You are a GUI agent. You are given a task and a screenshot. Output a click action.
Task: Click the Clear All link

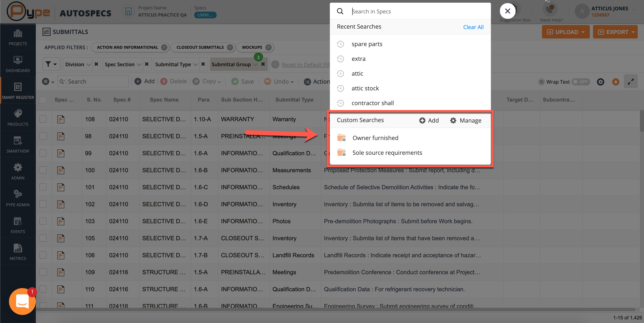click(x=473, y=27)
